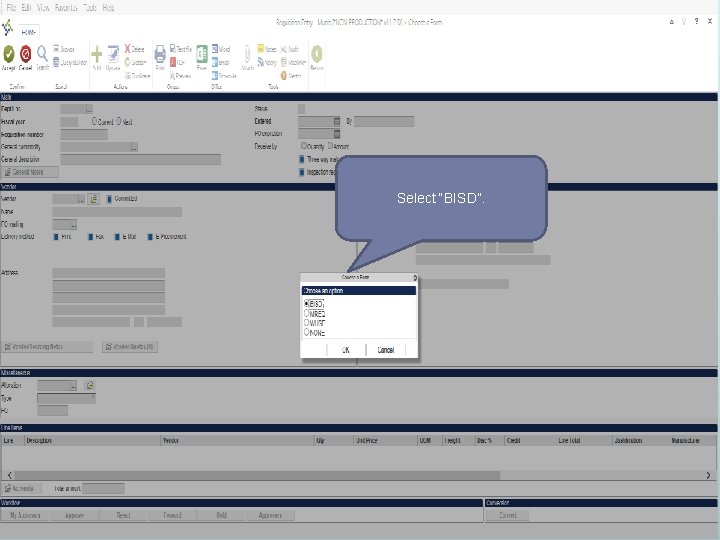Select the BISD radio option
This screenshot has height=540, width=720.
coord(306,304)
